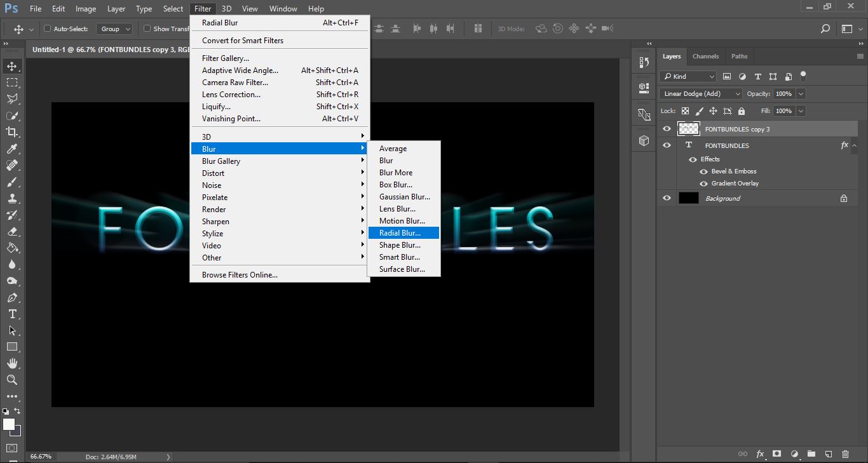The height and width of the screenshot is (463, 868).
Task: Select the Eyedropper tool
Action: [11, 149]
